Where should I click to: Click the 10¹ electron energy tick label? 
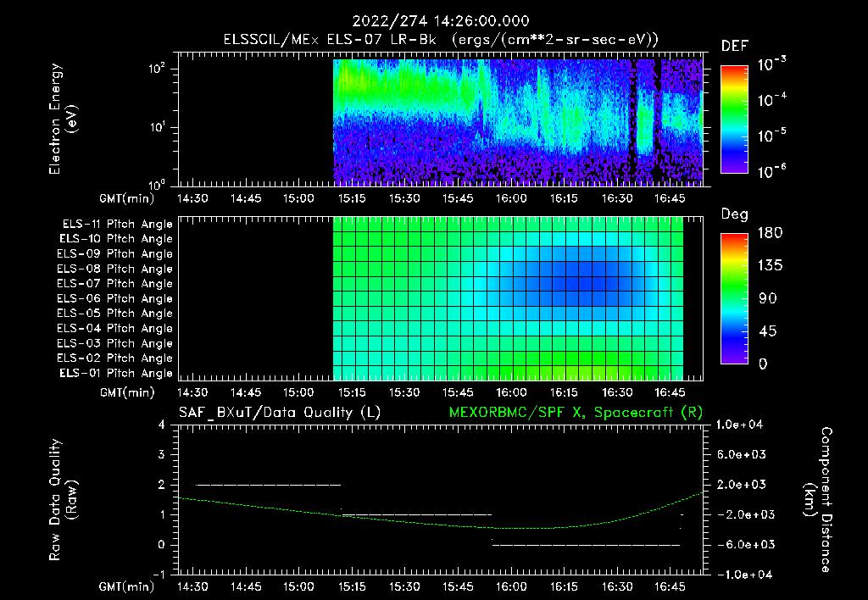click(157, 127)
